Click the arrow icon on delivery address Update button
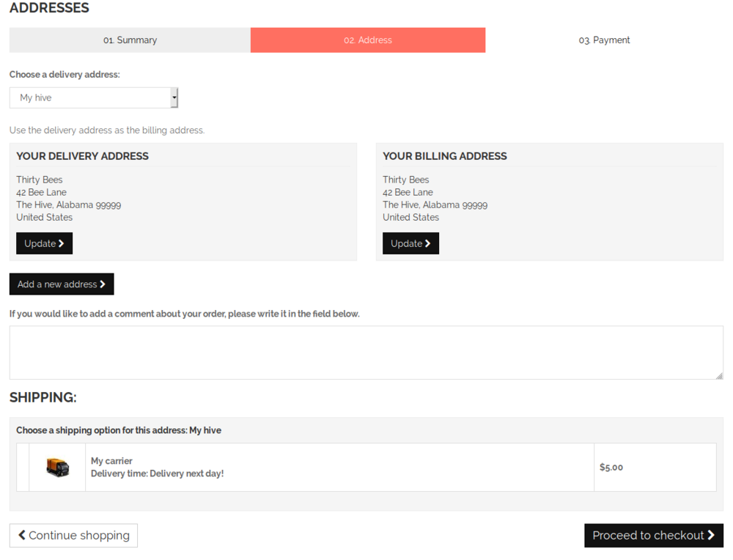The image size is (733, 560). click(62, 243)
